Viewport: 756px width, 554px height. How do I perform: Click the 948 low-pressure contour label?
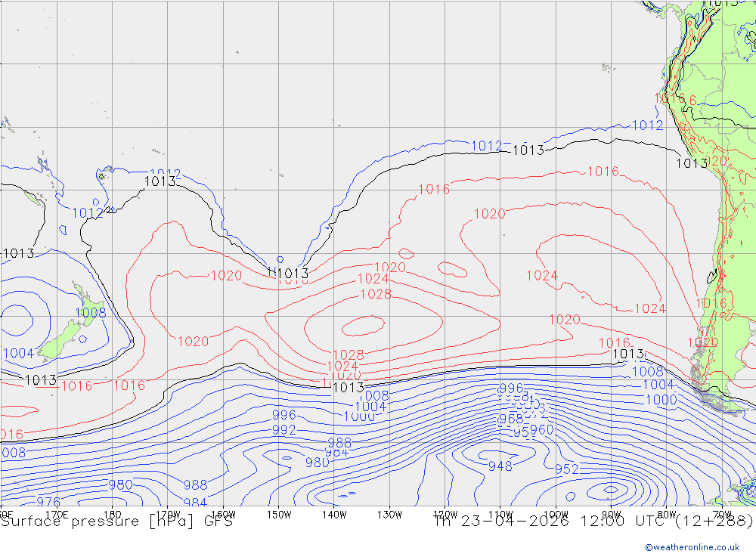(x=500, y=466)
